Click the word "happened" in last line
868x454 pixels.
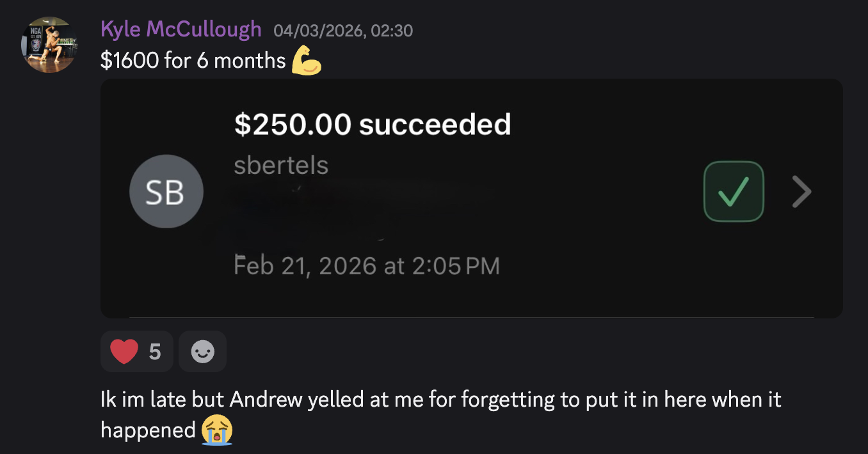click(x=148, y=430)
